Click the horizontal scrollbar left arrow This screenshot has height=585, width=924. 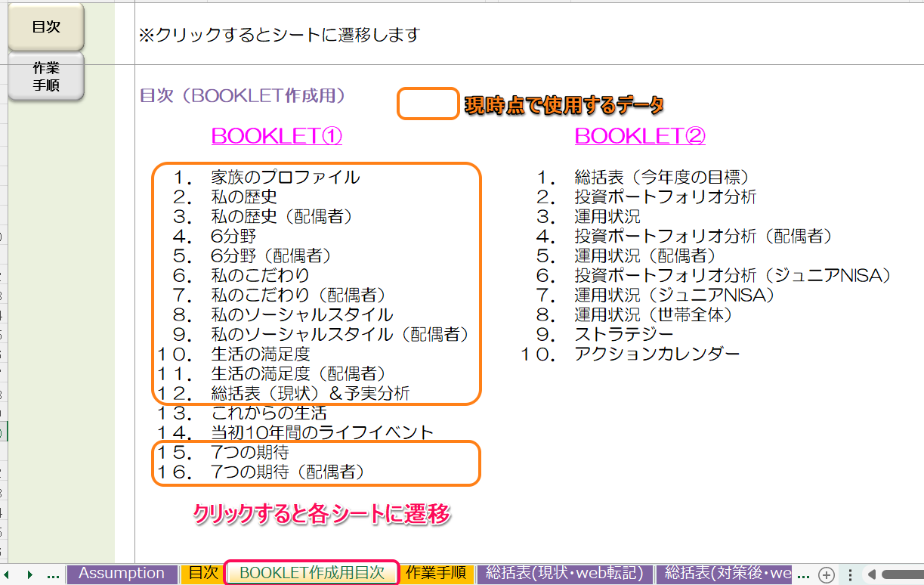point(871,574)
